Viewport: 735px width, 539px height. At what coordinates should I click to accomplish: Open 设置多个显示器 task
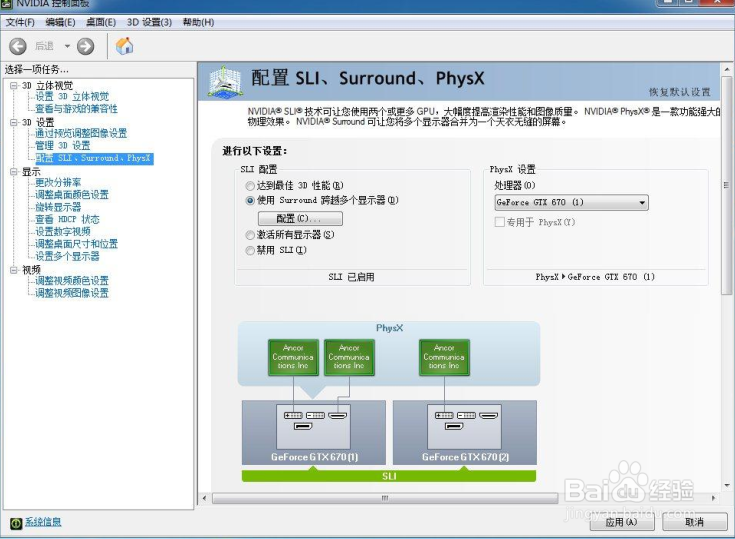[68, 256]
